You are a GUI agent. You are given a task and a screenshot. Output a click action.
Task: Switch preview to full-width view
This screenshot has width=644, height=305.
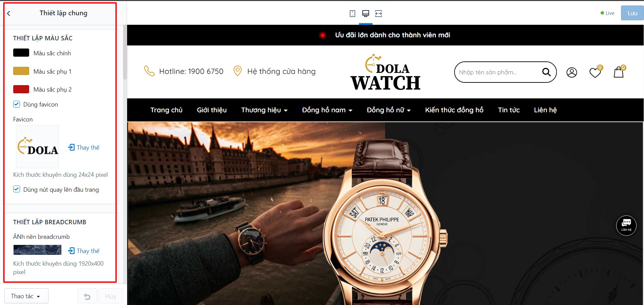[379, 14]
